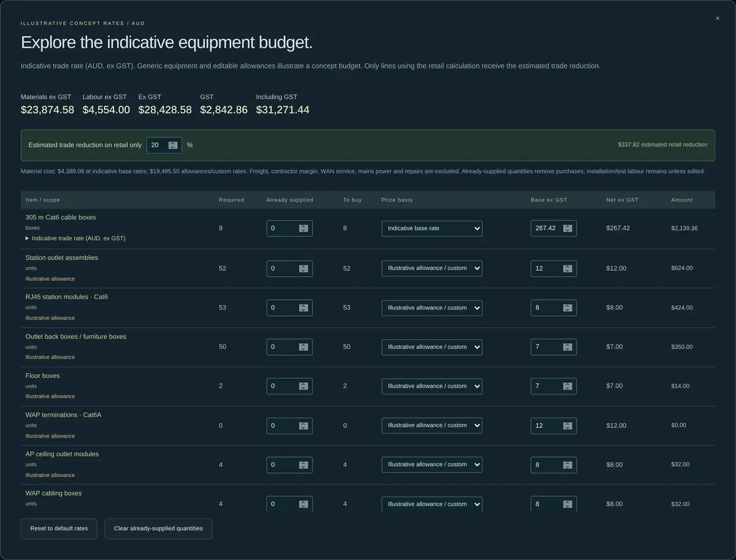Click the Item / scope column header
This screenshot has height=560, width=736.
click(x=43, y=200)
